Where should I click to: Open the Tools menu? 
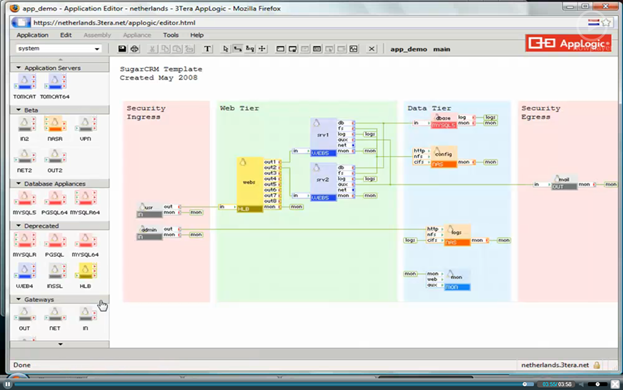(x=171, y=35)
